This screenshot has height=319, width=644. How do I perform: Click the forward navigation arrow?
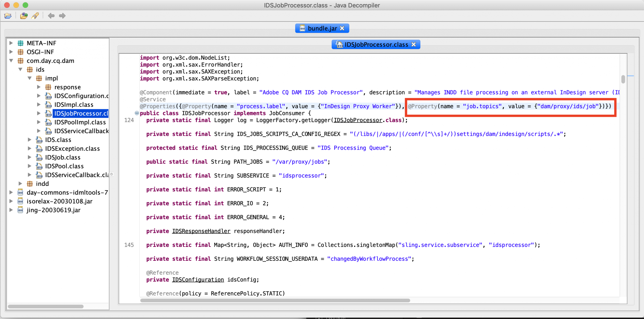tap(62, 15)
